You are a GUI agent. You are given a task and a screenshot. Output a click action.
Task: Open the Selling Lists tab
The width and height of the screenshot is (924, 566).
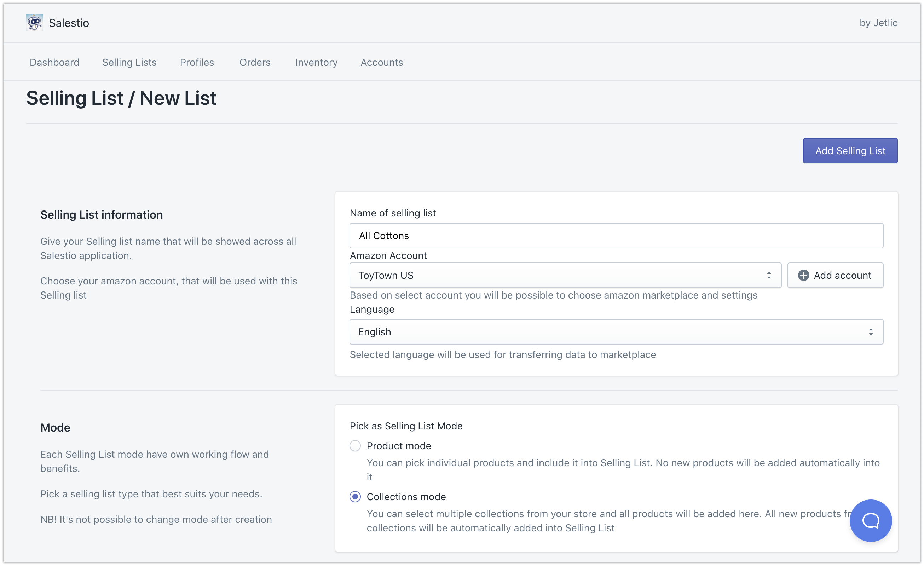coord(129,62)
